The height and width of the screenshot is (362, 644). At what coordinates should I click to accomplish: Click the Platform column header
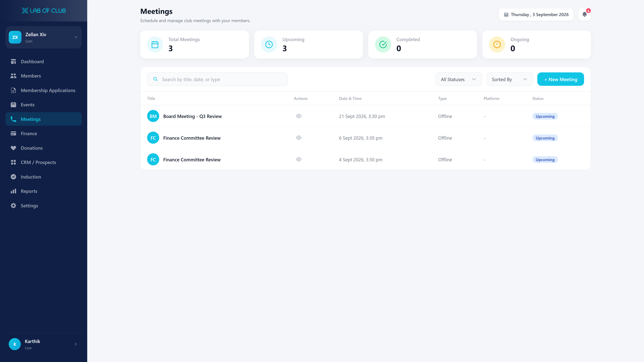click(491, 98)
